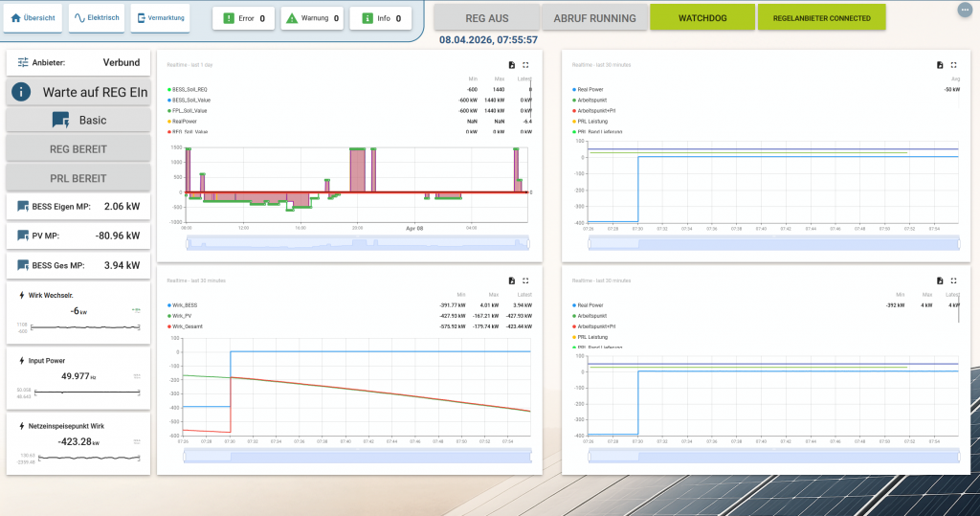Click export icon on bottom-right Real Power chart

click(940, 280)
